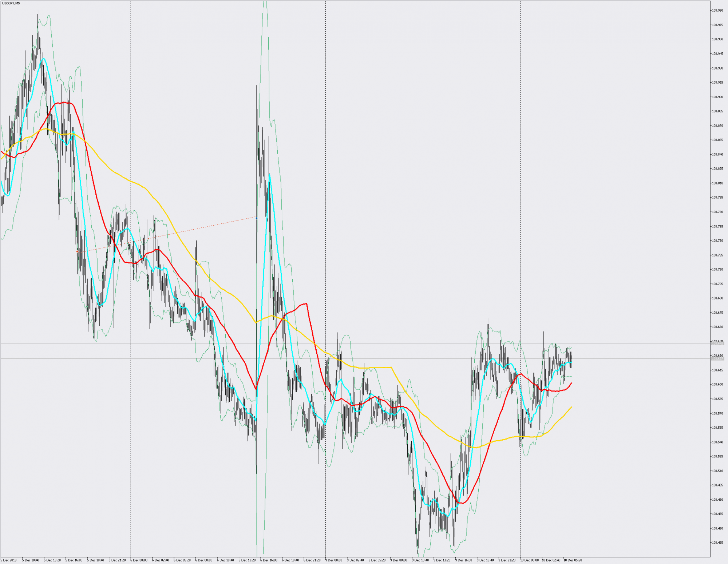Click the 108.870 price axis label

pyautogui.click(x=717, y=126)
